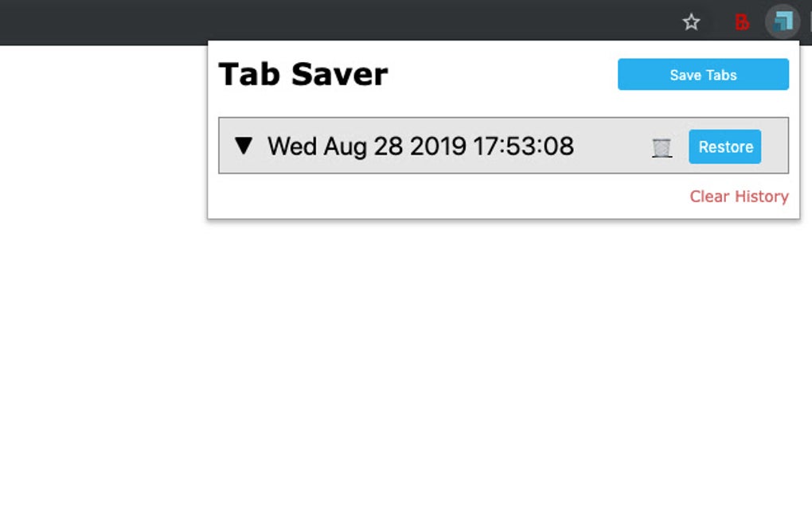Select the Wed Aug 28 2019 session row

pos(420,146)
